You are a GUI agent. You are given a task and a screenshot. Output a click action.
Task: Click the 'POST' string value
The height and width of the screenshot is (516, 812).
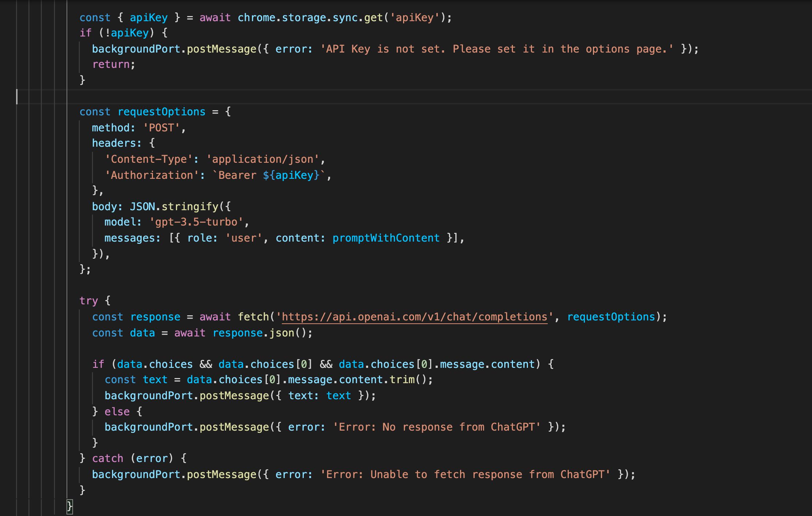pos(161,128)
